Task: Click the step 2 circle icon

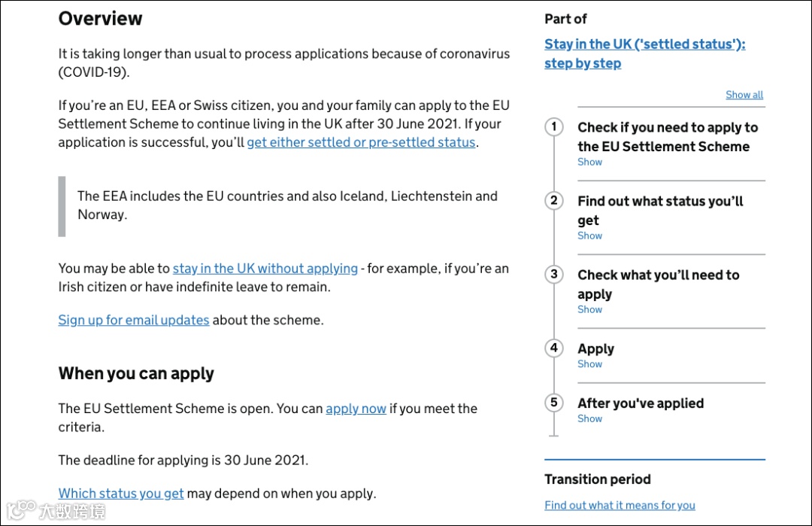Action: [554, 200]
